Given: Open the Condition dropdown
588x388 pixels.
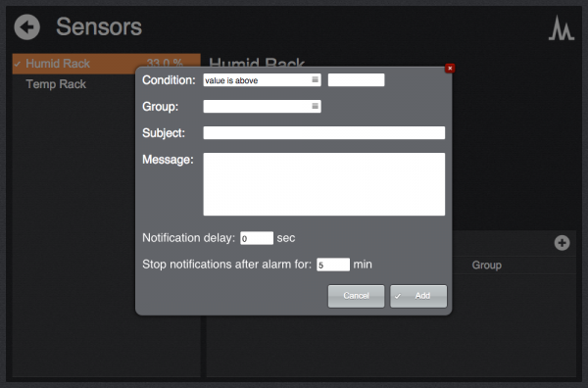Looking at the screenshot, I should coord(262,79).
